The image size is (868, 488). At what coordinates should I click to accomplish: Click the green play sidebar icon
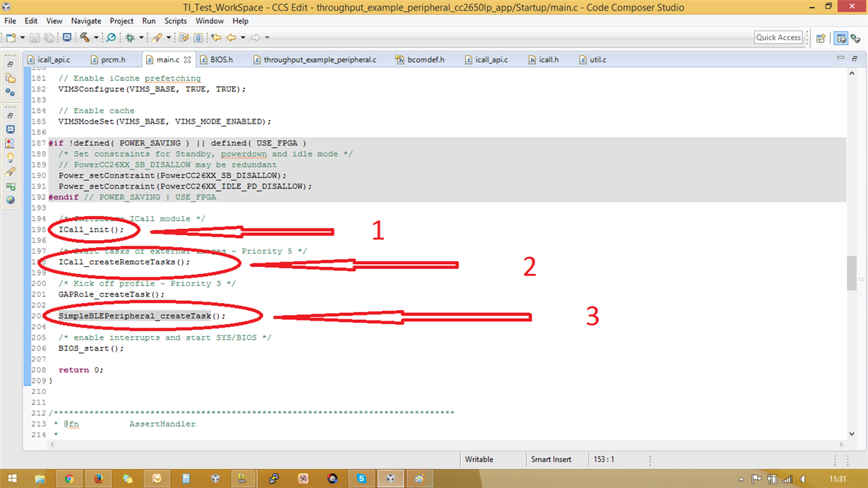coord(10,186)
